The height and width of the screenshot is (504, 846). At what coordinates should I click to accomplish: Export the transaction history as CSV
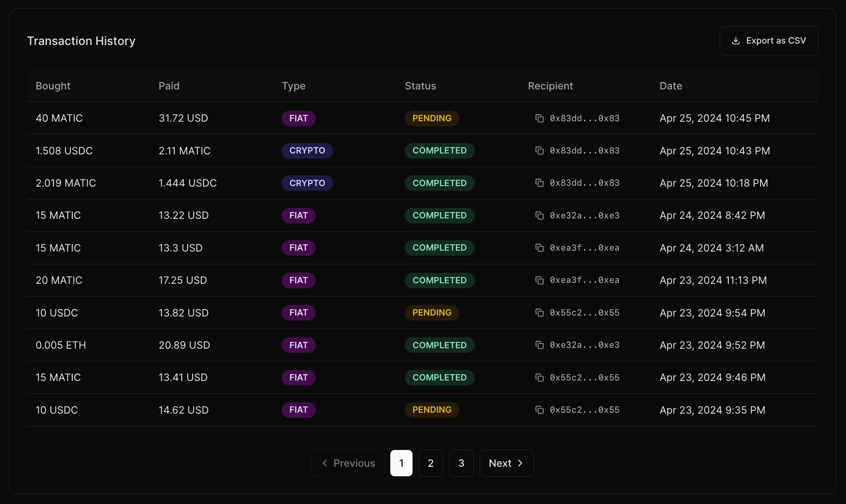769,40
